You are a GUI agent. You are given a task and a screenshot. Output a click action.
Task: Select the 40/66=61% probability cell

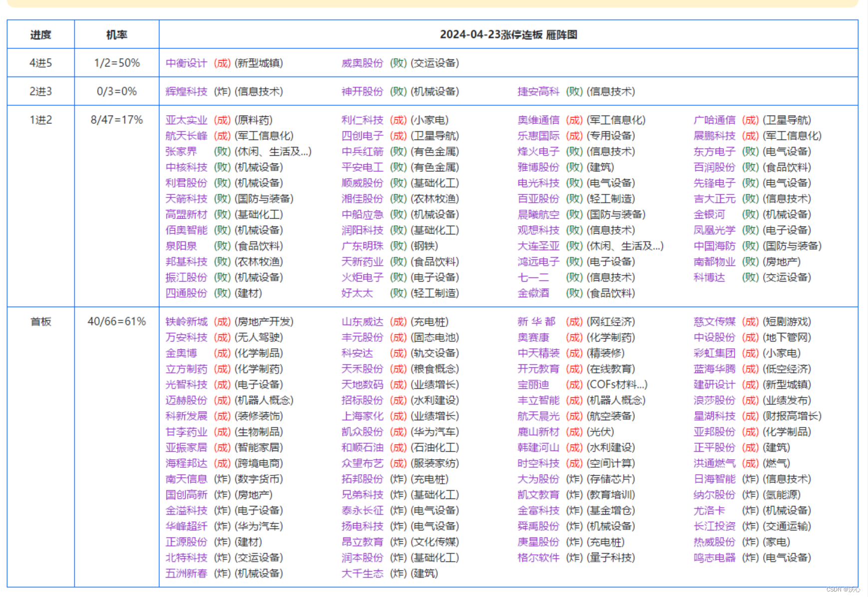(117, 322)
